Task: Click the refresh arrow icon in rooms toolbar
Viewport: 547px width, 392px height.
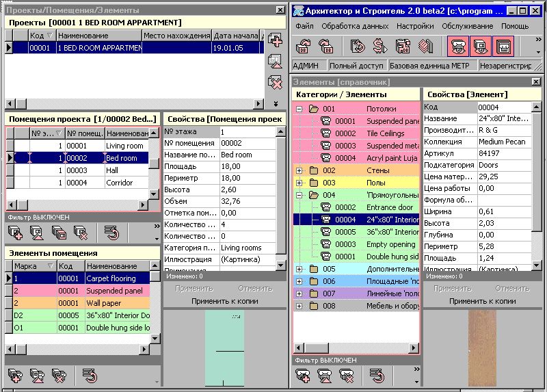Action: (x=111, y=234)
